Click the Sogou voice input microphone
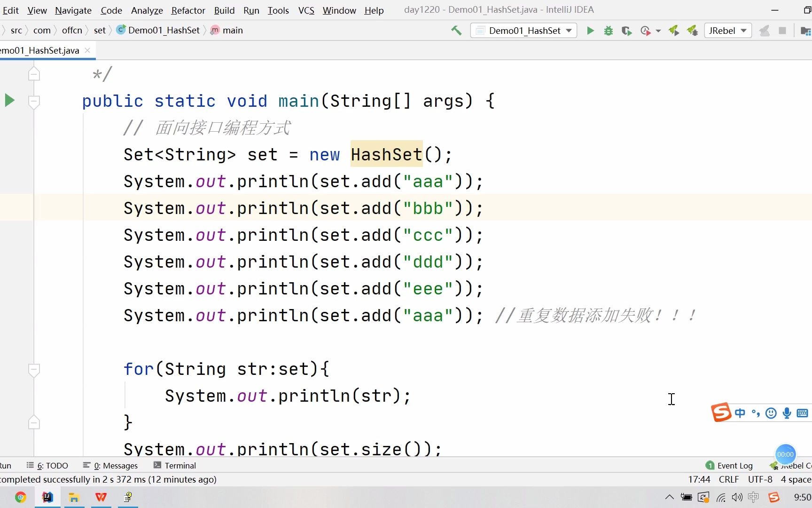Screen dimensions: 812x508 787,413
